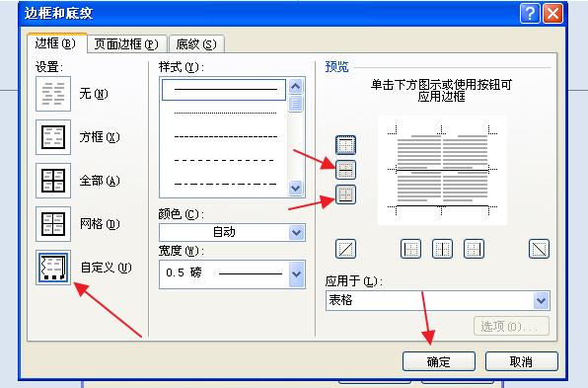
Task: Toggle the diagonal up border button
Action: point(345,249)
